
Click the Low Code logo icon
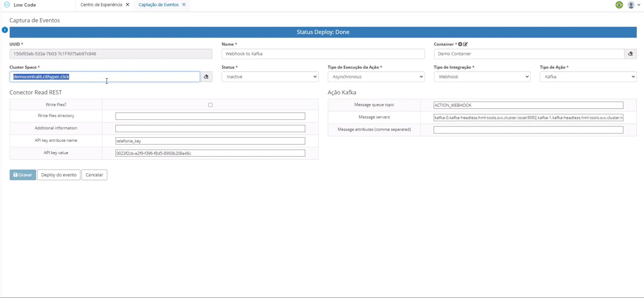[x=7, y=5]
